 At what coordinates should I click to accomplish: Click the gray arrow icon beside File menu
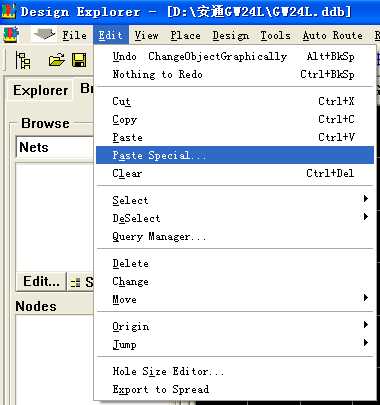(x=45, y=34)
